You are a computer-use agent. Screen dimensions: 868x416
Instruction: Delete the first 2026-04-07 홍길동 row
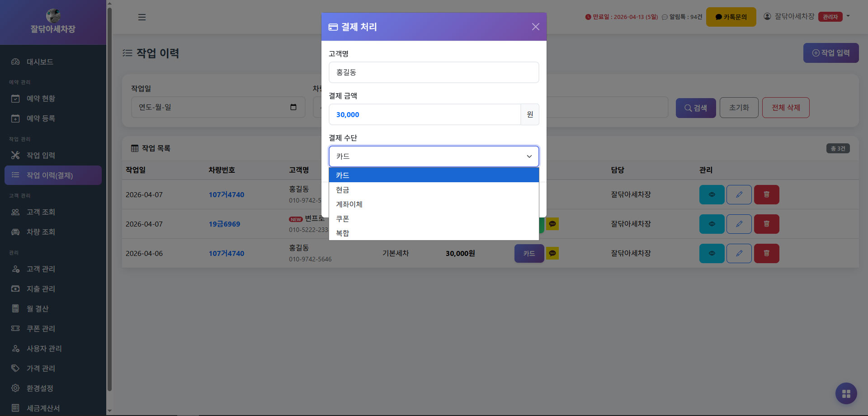766,194
